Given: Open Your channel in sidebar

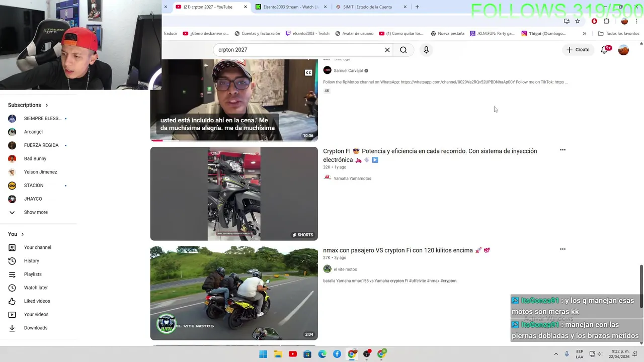Looking at the screenshot, I should [38, 247].
